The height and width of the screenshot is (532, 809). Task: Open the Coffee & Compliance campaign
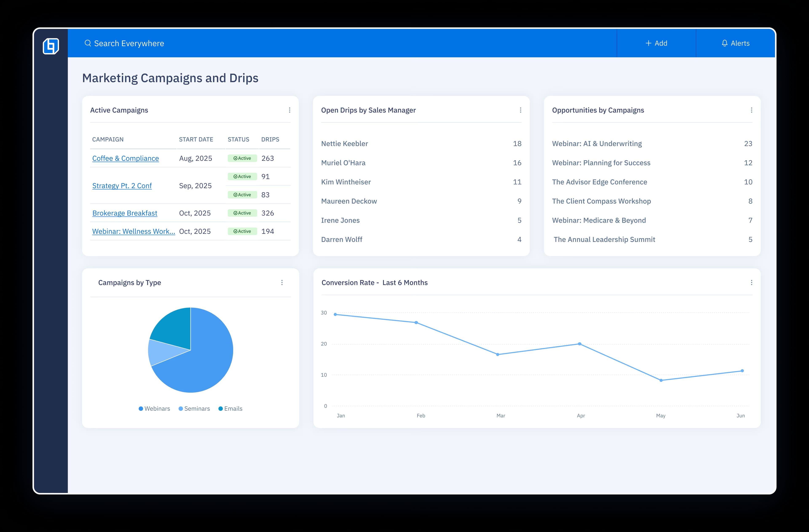click(125, 158)
